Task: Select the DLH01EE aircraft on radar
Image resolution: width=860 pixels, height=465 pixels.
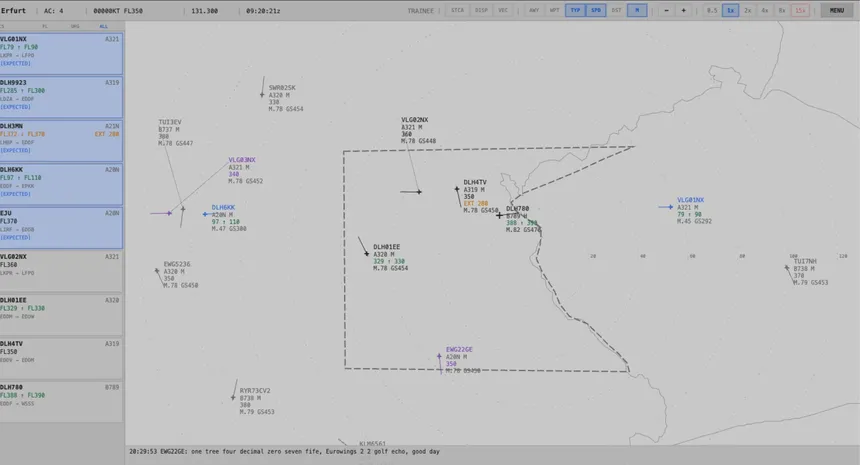Action: (x=368, y=254)
